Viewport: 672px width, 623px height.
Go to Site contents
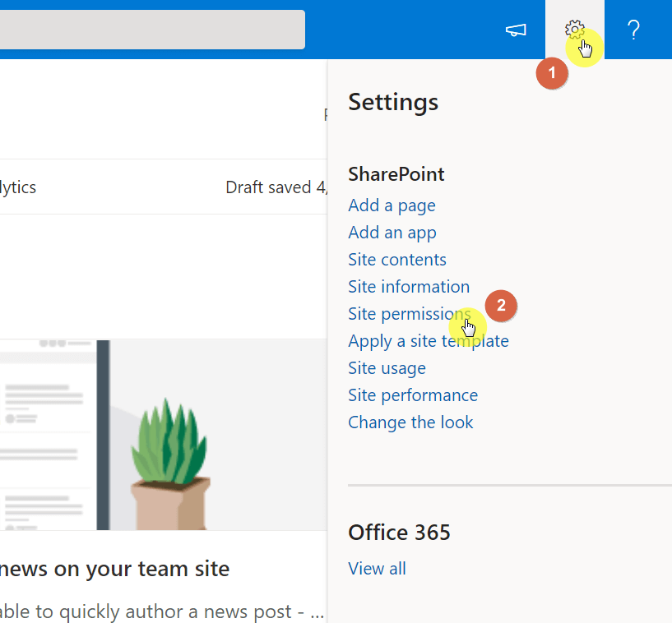[396, 260]
